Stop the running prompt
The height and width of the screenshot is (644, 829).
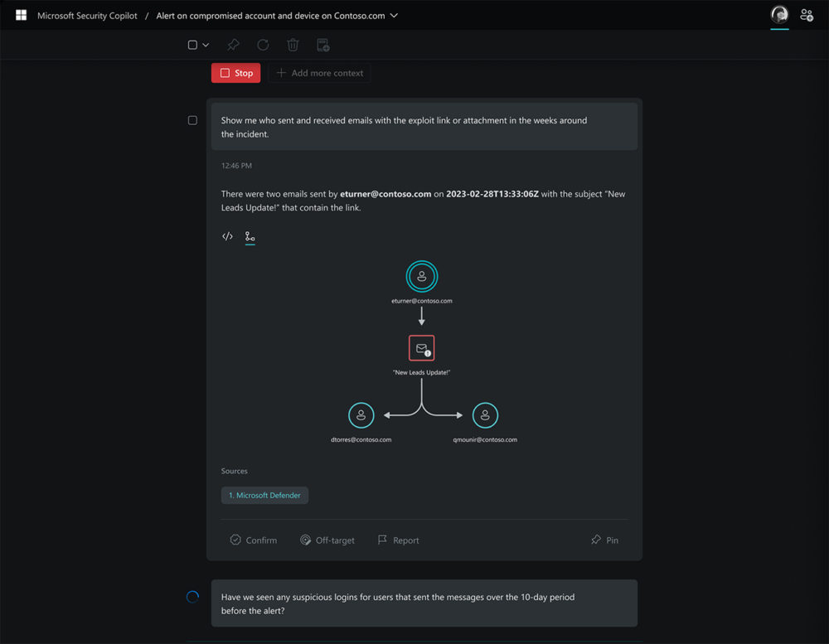235,73
